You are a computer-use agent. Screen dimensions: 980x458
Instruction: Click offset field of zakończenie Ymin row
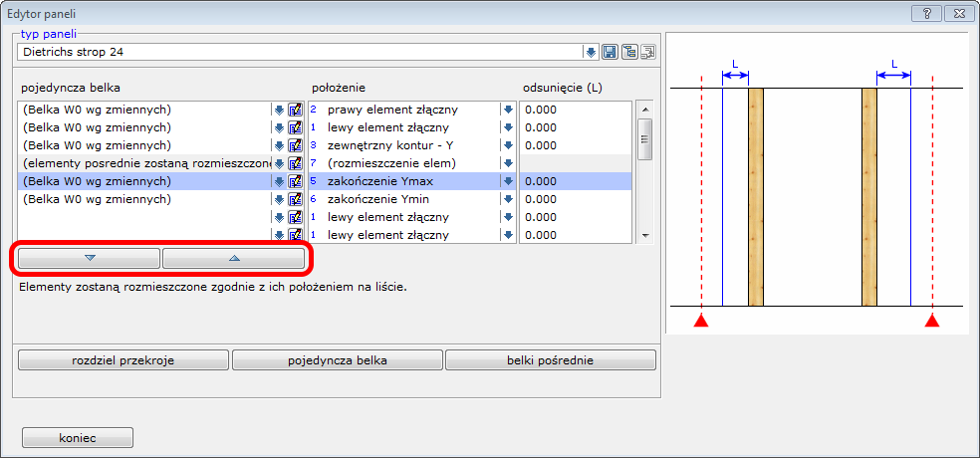576,199
